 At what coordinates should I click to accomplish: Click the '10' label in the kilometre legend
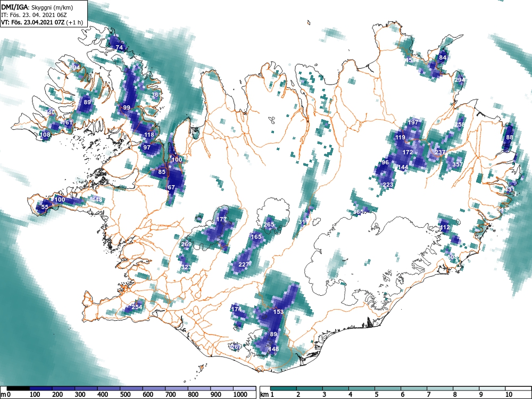click(x=508, y=394)
